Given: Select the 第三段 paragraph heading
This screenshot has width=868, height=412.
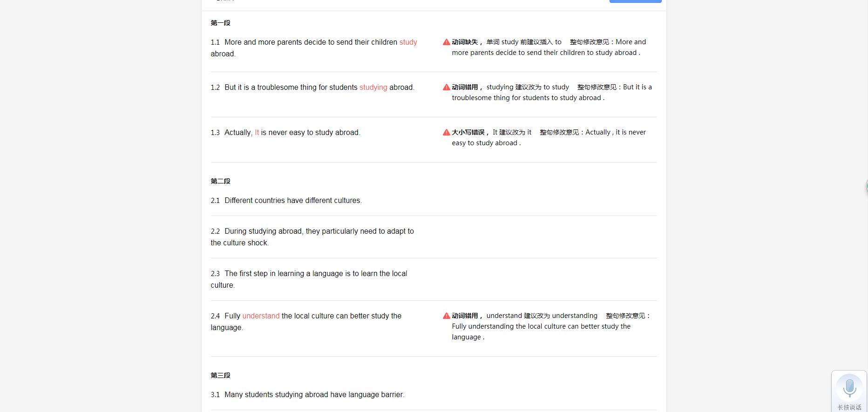Looking at the screenshot, I should coord(220,375).
